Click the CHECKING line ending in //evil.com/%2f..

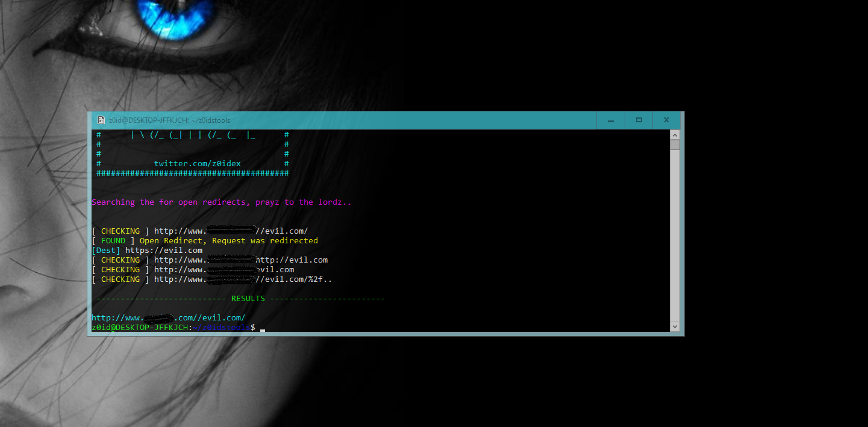pyautogui.click(x=212, y=279)
